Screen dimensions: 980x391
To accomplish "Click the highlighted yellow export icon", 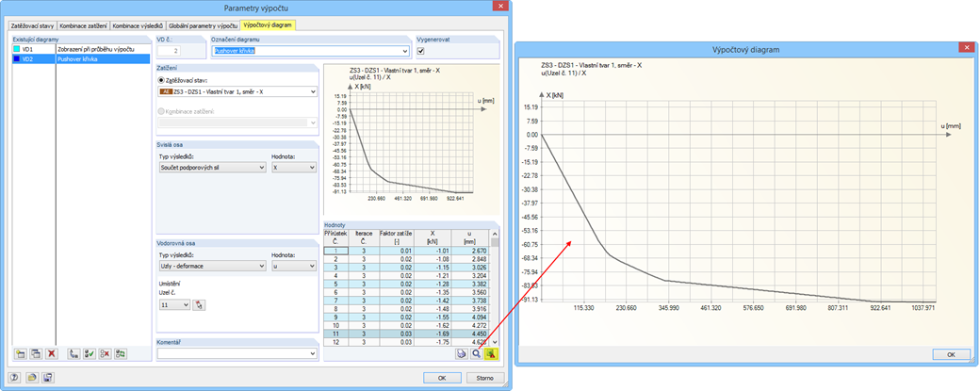I will click(x=491, y=354).
